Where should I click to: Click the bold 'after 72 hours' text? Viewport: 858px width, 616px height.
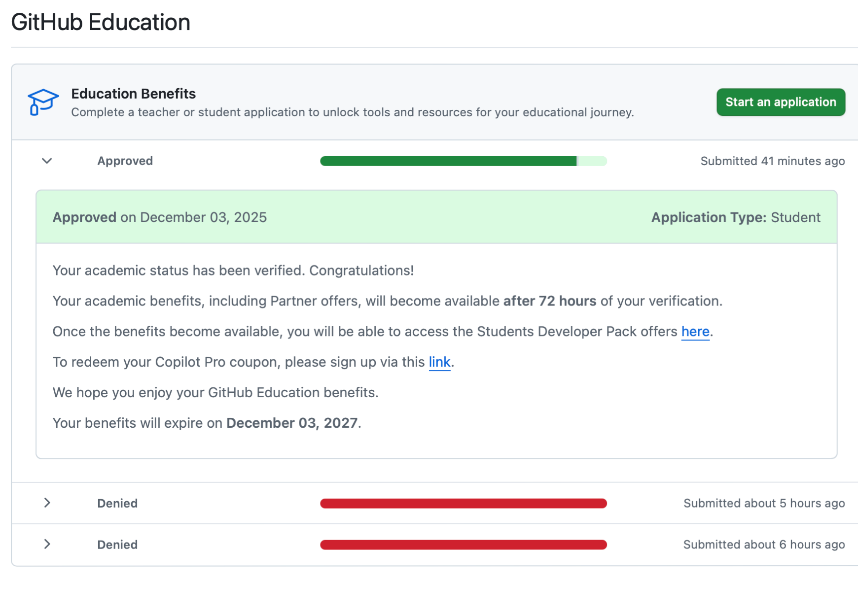[549, 301]
